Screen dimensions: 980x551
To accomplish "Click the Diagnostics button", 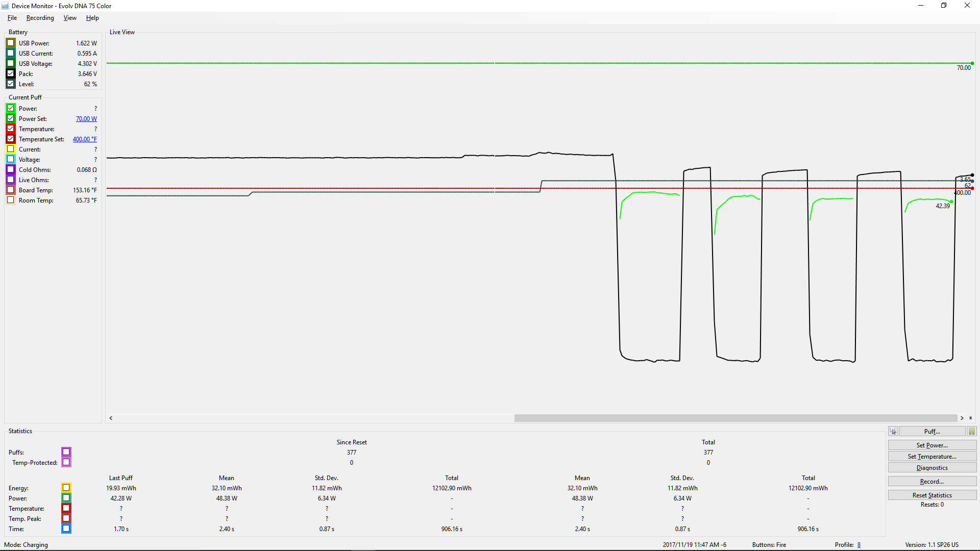I will tap(932, 468).
